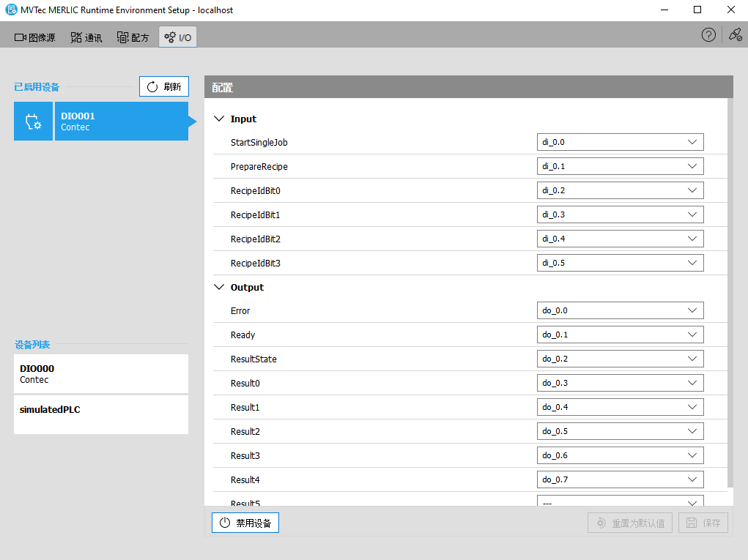Switch to the 通讯 communication tab
Image resolution: width=748 pixels, height=560 pixels.
86,37
